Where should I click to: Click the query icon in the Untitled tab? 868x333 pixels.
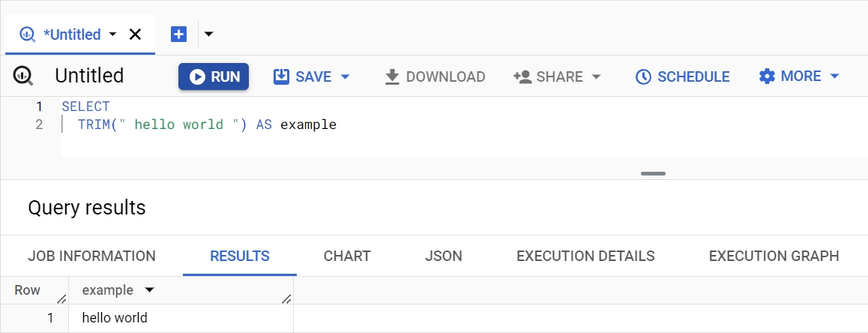coord(28,34)
